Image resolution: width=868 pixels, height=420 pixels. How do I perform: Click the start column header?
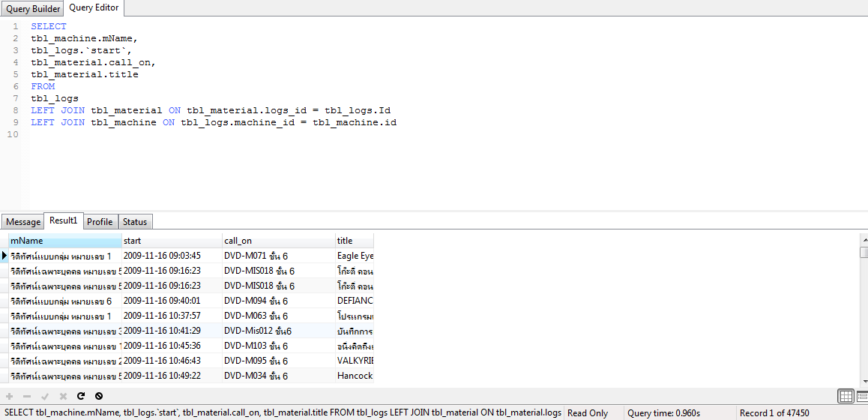pos(172,241)
